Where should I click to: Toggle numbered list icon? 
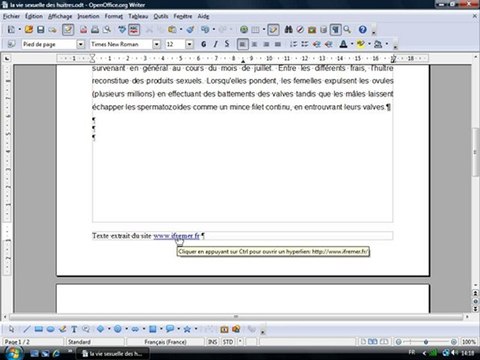[293, 44]
